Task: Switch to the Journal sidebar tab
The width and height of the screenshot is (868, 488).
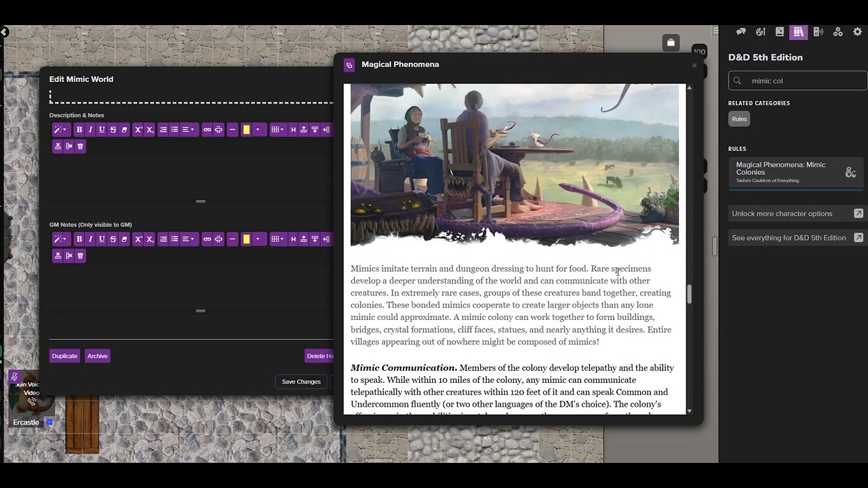Action: pyautogui.click(x=780, y=32)
